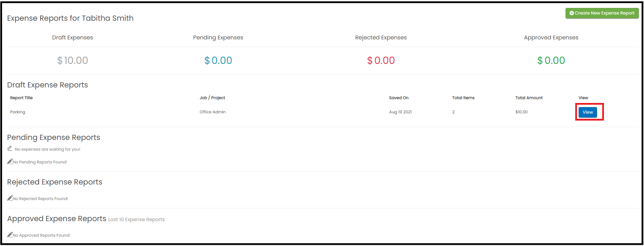This screenshot has width=644, height=246.
Task: Click the Last 10 Expense Reports subtitle
Action: tap(136, 219)
